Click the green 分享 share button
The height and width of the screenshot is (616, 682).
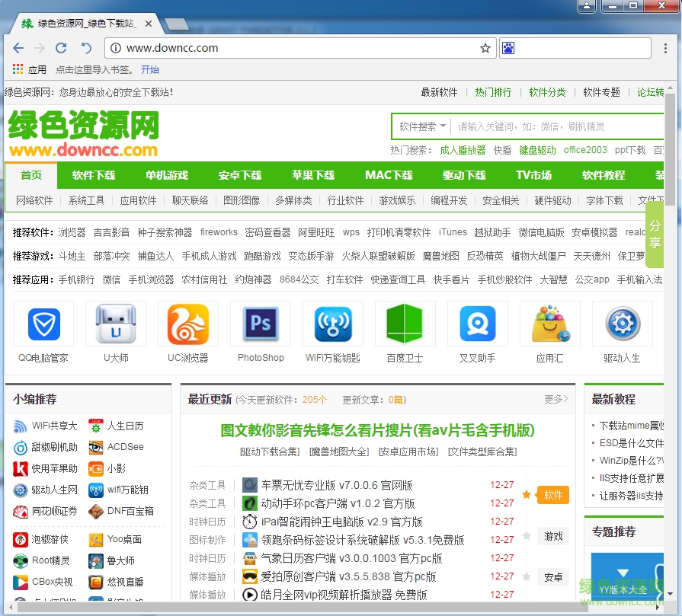655,234
